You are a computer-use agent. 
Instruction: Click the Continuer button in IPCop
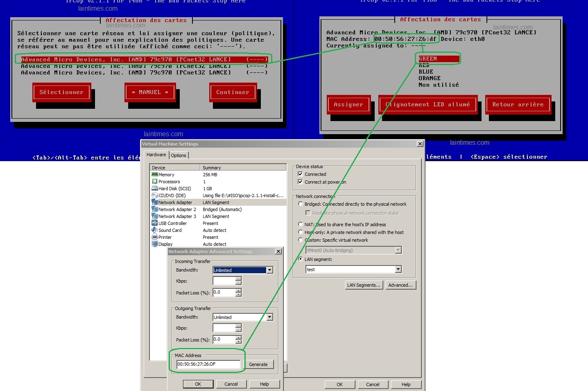[233, 92]
